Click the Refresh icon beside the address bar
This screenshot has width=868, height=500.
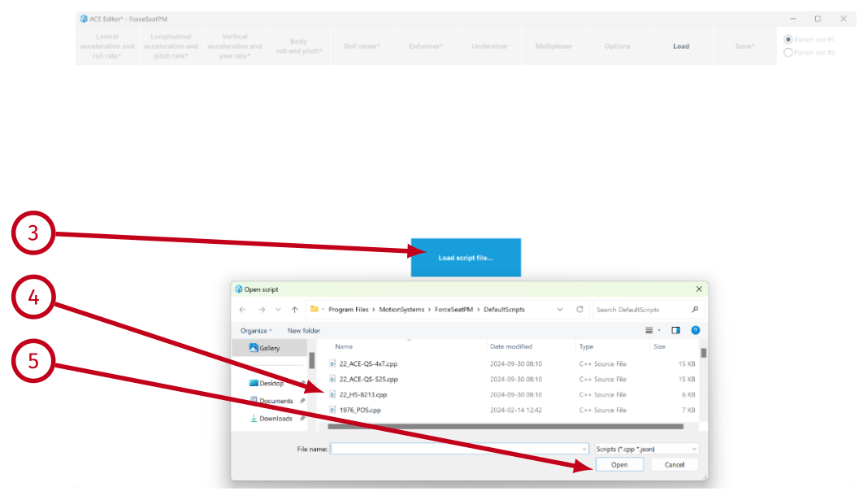coord(579,310)
